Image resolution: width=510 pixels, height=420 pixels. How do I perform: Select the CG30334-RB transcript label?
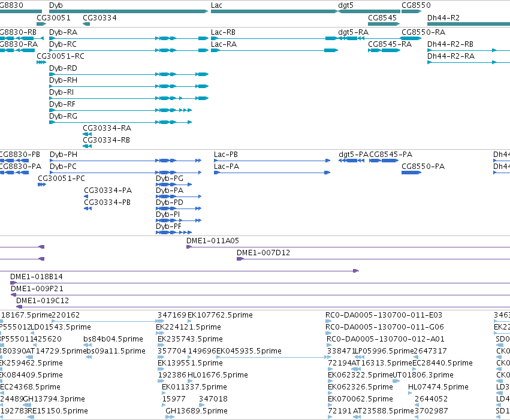point(106,140)
